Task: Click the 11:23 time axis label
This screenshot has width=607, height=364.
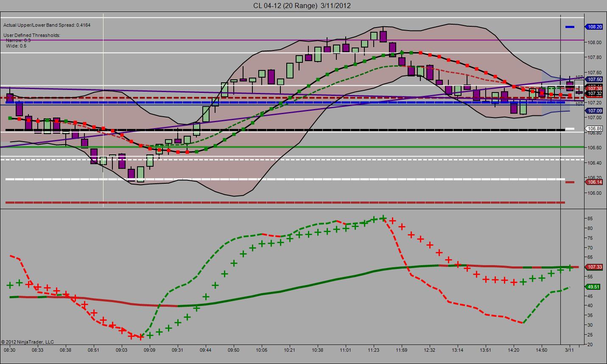Action: click(373, 350)
